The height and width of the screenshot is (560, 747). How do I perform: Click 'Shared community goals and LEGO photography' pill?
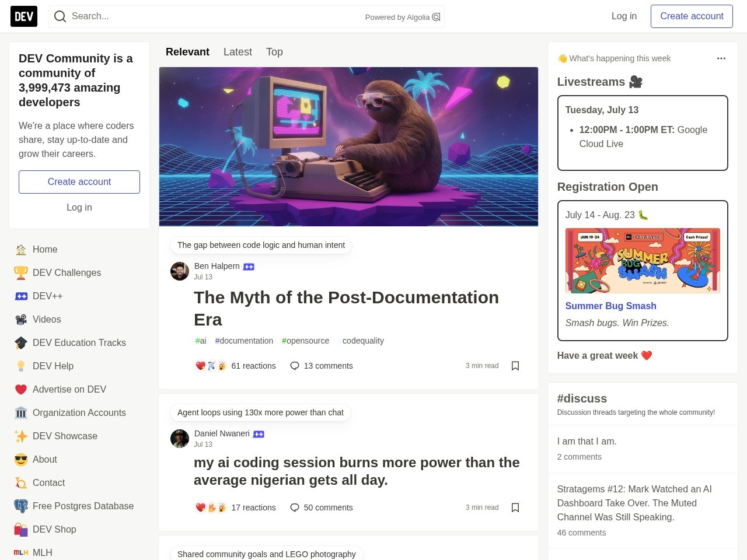(266, 554)
